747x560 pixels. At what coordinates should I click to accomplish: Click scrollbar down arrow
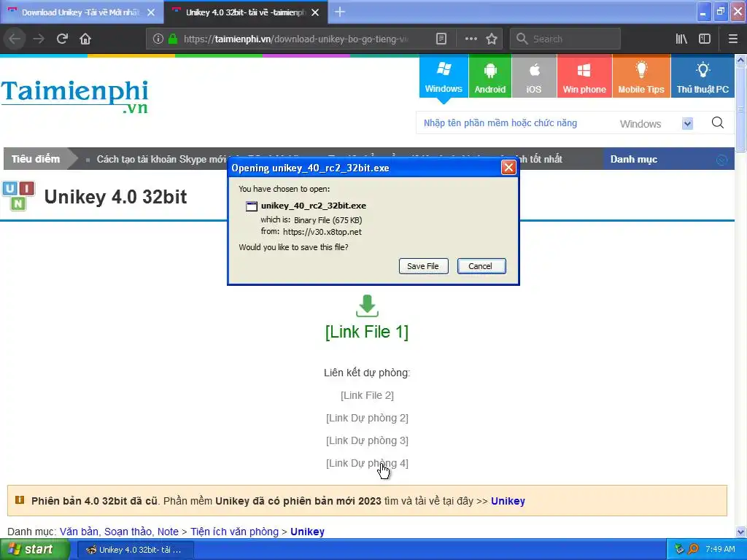pos(740,532)
